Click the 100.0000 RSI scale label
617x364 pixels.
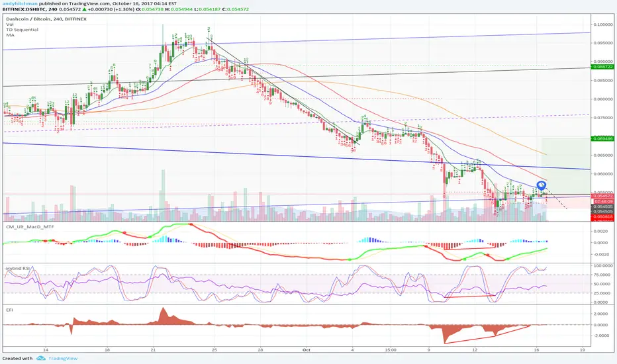click(602, 266)
